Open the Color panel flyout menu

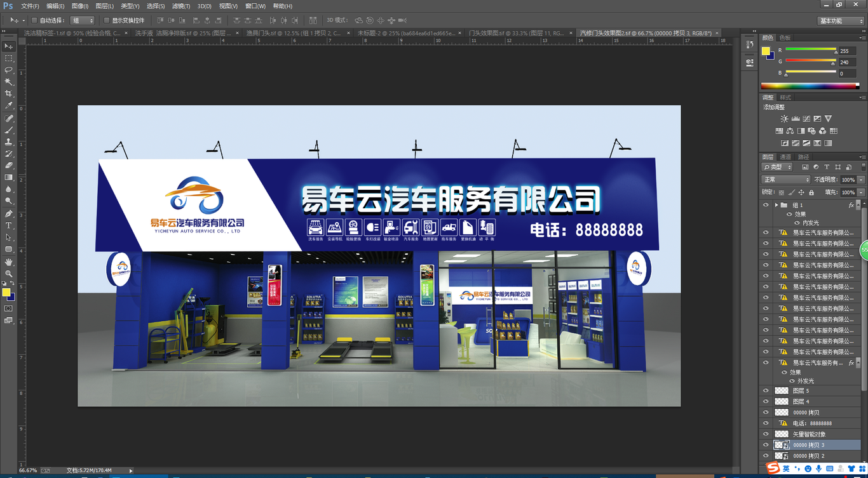(862, 38)
